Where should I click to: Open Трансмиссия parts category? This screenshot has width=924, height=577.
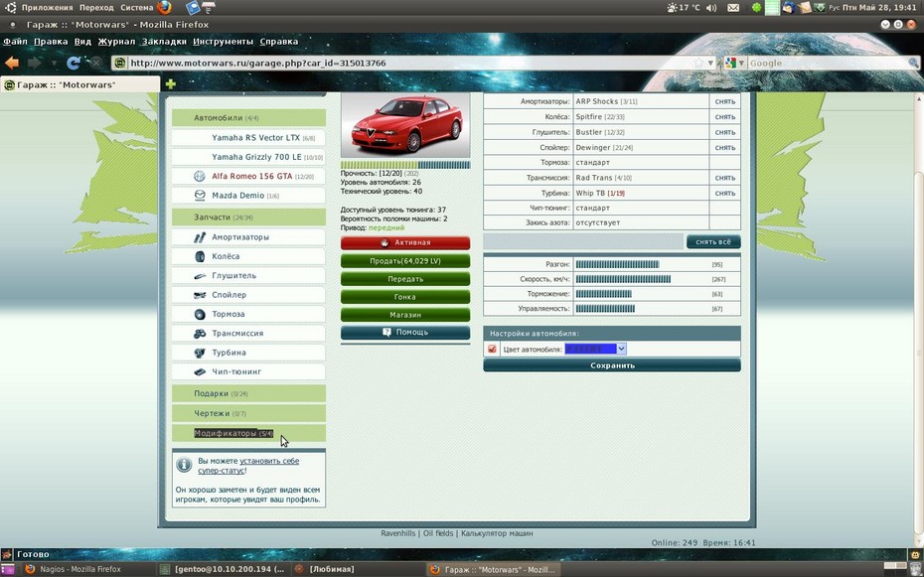[x=248, y=334]
